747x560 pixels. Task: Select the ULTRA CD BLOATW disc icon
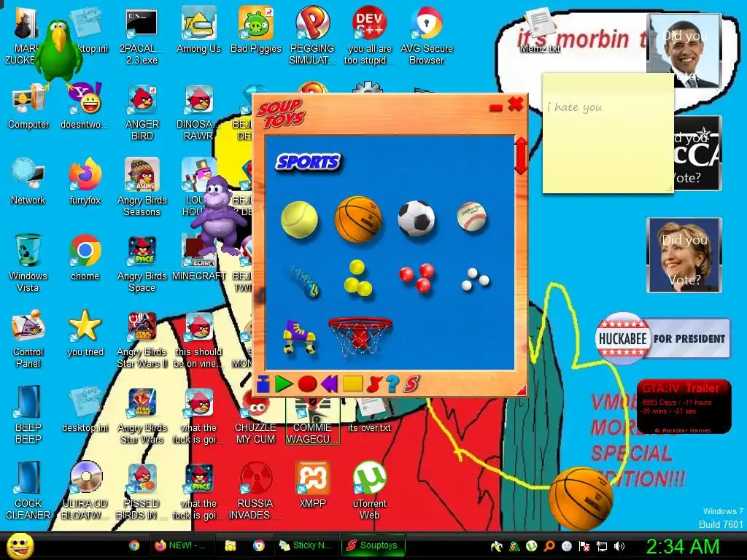[x=85, y=491]
